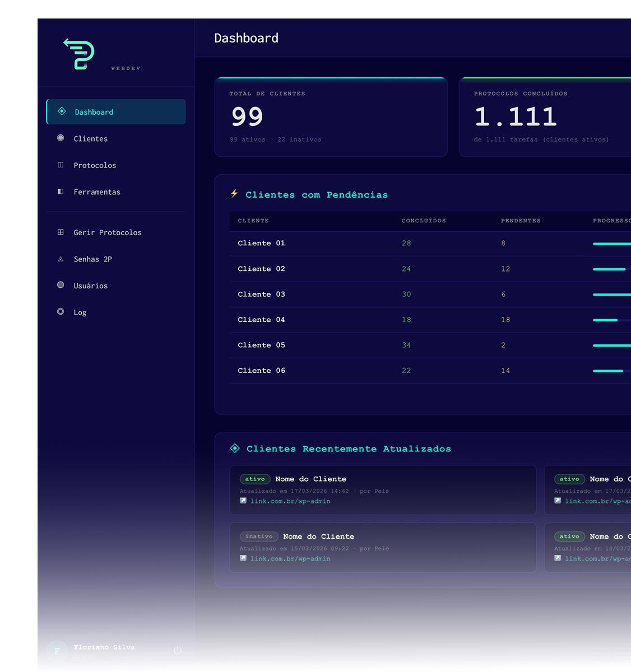Open the Dashboard menu entry in the sidebar

pos(94,111)
